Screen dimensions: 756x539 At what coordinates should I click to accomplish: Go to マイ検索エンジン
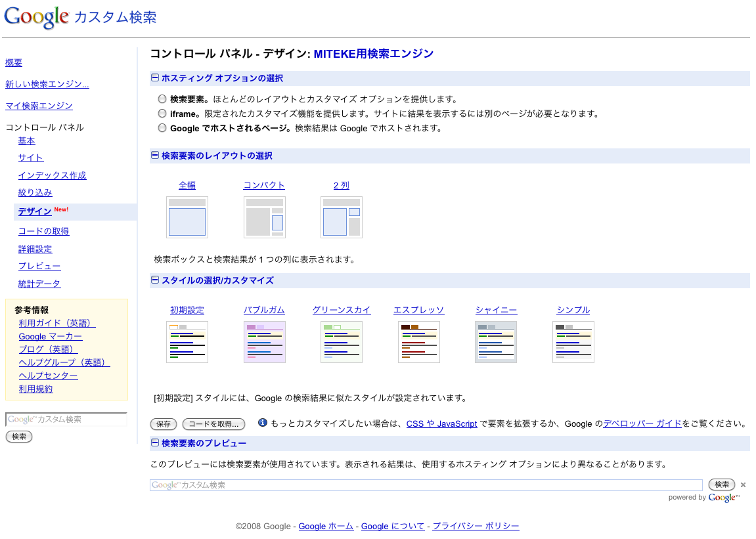click(39, 106)
